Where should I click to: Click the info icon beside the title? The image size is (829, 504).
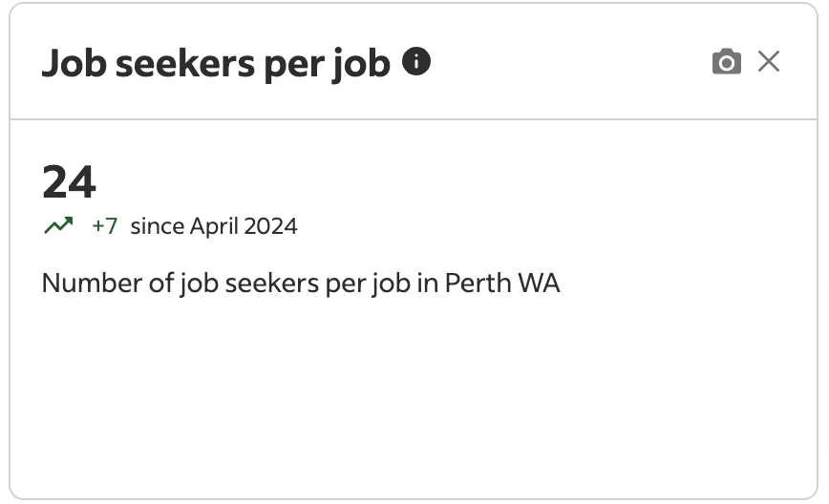416,63
